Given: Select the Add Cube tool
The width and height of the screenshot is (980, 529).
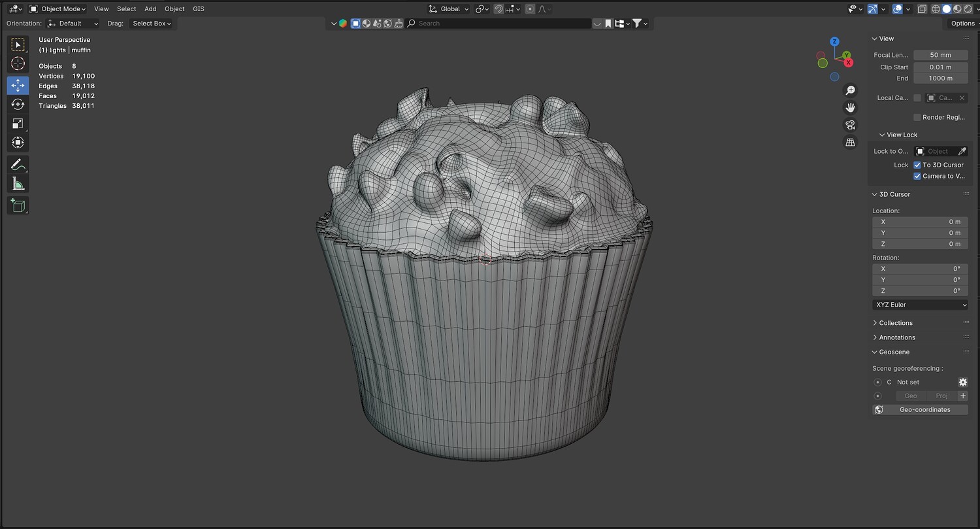Looking at the screenshot, I should (18, 206).
